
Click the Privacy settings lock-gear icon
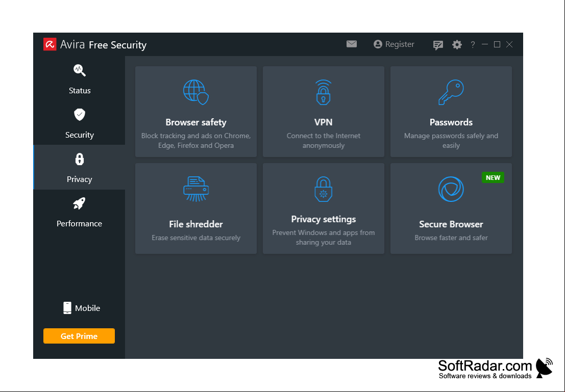pyautogui.click(x=323, y=189)
